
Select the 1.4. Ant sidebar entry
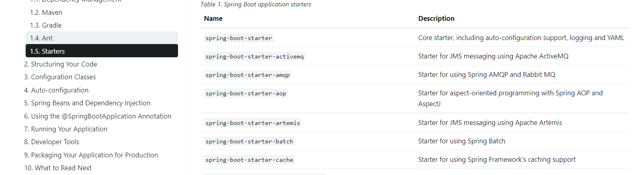41,38
